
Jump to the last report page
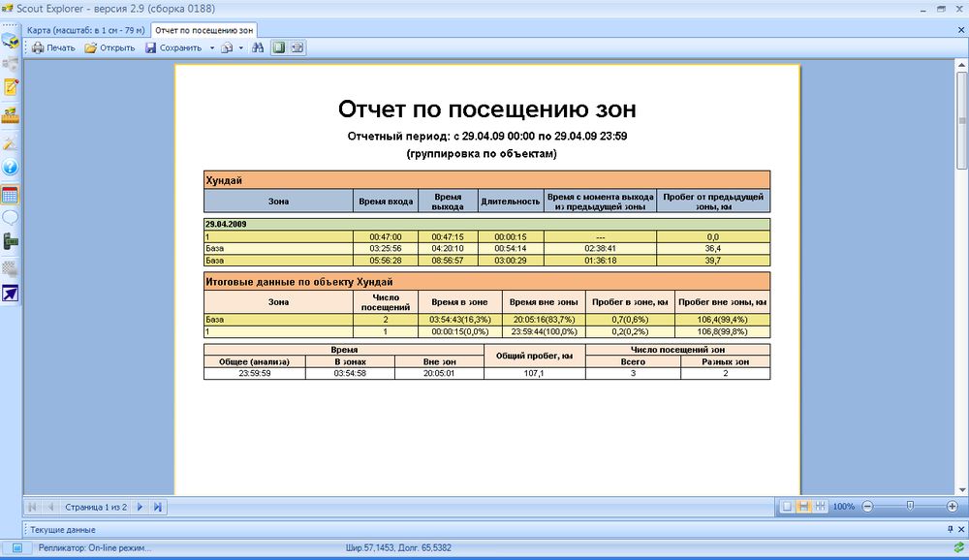[158, 507]
